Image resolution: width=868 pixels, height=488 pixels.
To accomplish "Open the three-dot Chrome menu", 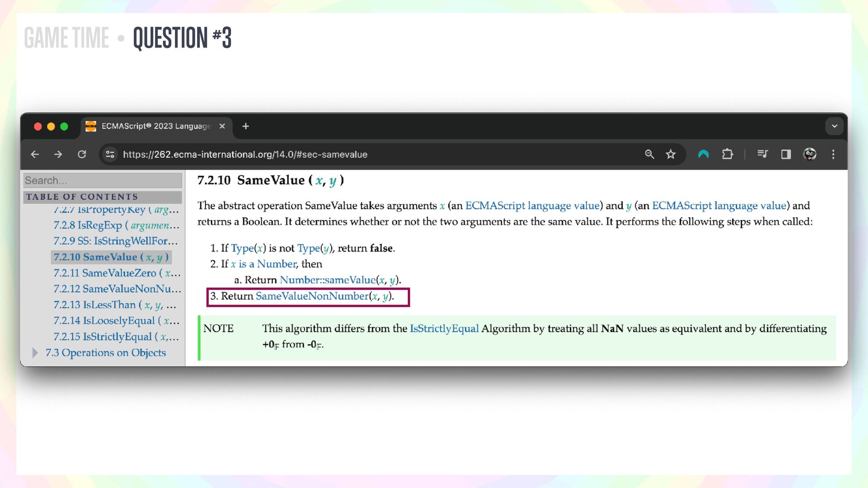I will pyautogui.click(x=833, y=155).
